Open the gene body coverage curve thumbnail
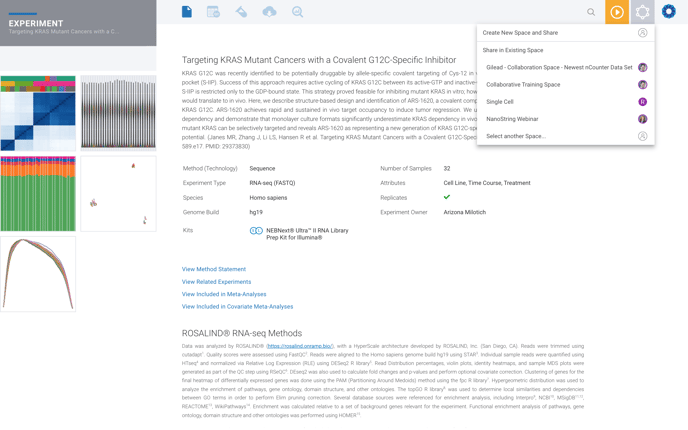Screen dimensions: 688x430 (x=38, y=274)
